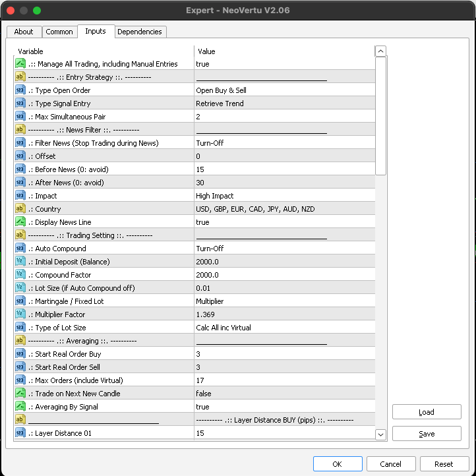Click the icon next to Multiplier Factor
The image size is (476, 476).
[x=20, y=314]
